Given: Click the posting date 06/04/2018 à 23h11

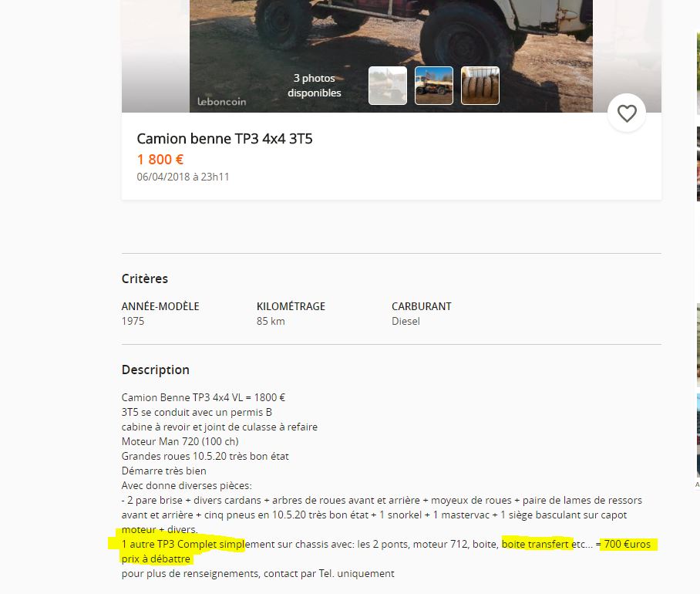Looking at the screenshot, I should click(x=183, y=177).
